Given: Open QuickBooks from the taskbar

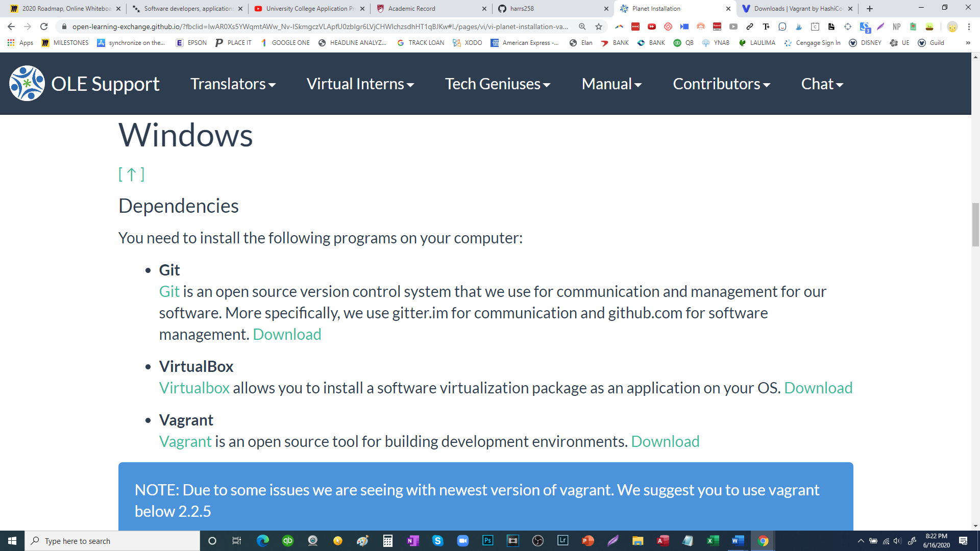Looking at the screenshot, I should 287,541.
